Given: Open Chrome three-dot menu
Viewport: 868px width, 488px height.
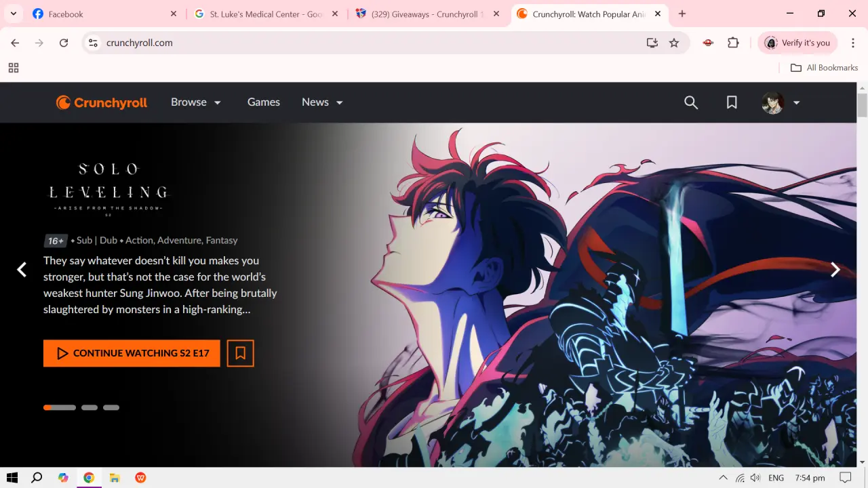Looking at the screenshot, I should [853, 43].
